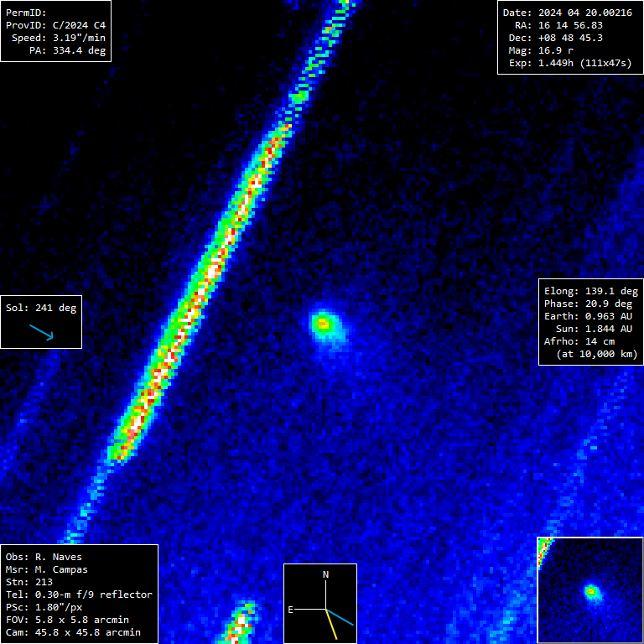This screenshot has width=644, height=644.
Task: Click the 'Obs: R. Naves' line
Action: pyautogui.click(x=44, y=558)
